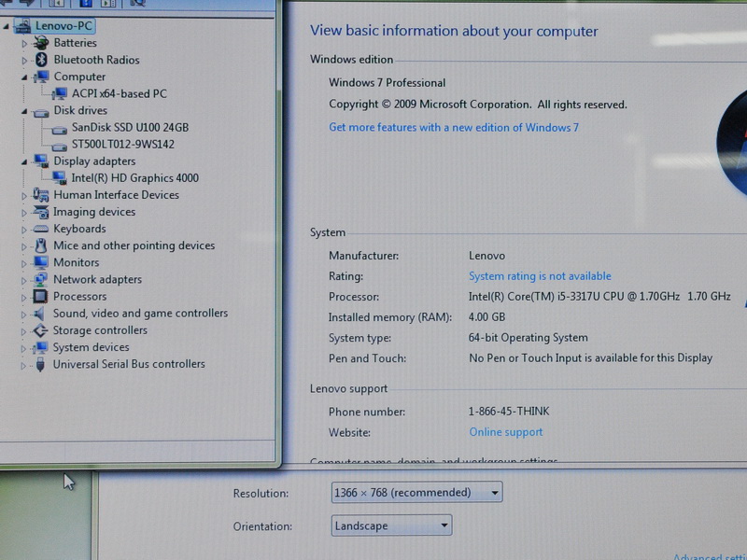Image resolution: width=747 pixels, height=560 pixels.
Task: Click the Bluetooth Radios icon
Action: pyautogui.click(x=41, y=60)
